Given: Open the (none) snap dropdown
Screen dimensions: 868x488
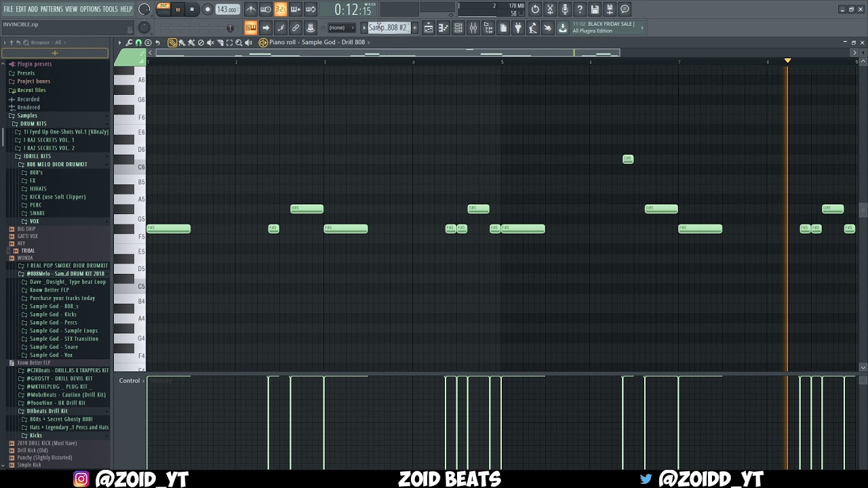Looking at the screenshot, I should tap(341, 28).
